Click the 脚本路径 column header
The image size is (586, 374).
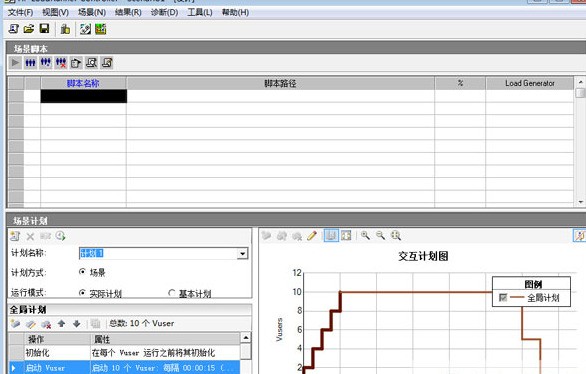(x=280, y=83)
